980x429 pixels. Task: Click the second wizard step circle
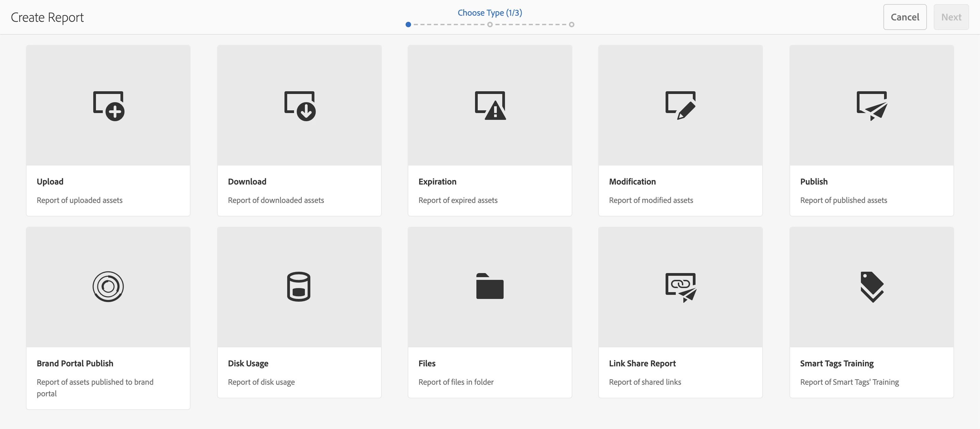point(490,25)
